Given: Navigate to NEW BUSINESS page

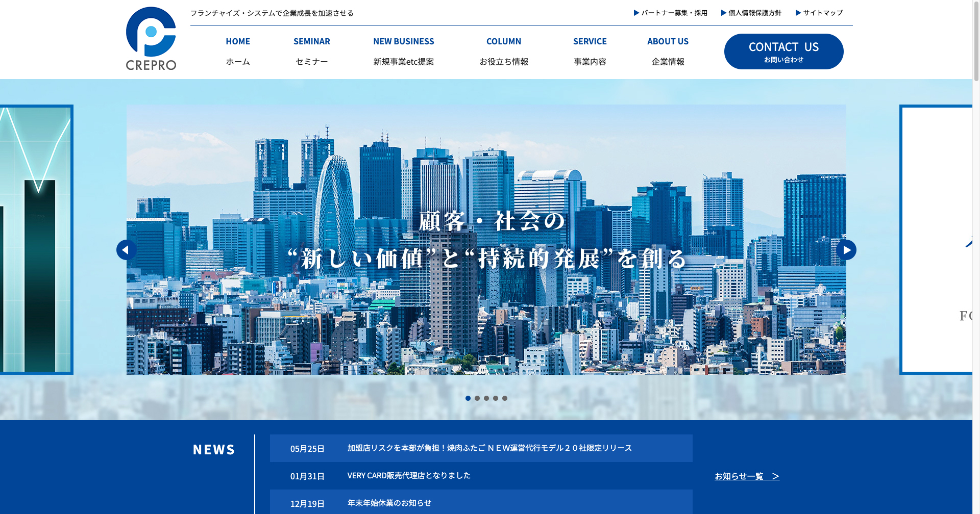Looking at the screenshot, I should (403, 51).
